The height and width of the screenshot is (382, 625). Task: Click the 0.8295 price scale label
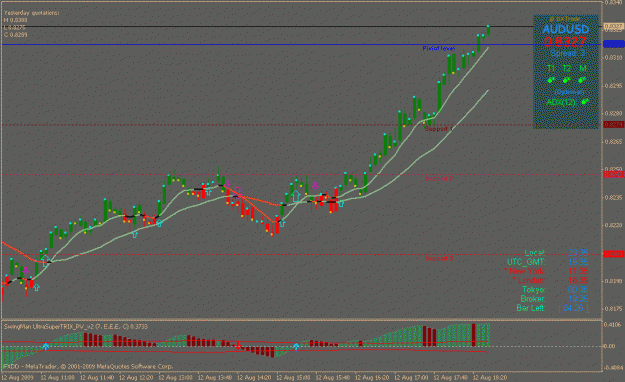[614, 85]
